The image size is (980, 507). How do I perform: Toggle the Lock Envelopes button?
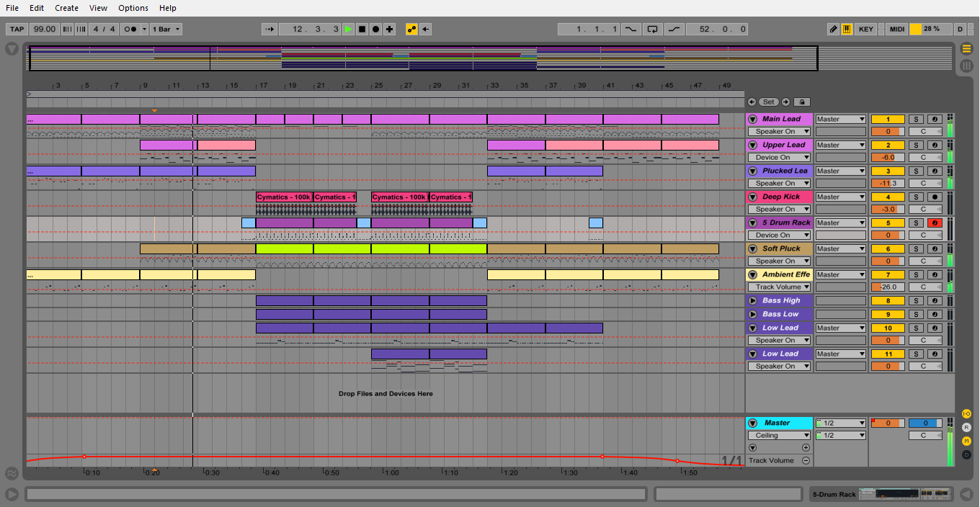(801, 102)
